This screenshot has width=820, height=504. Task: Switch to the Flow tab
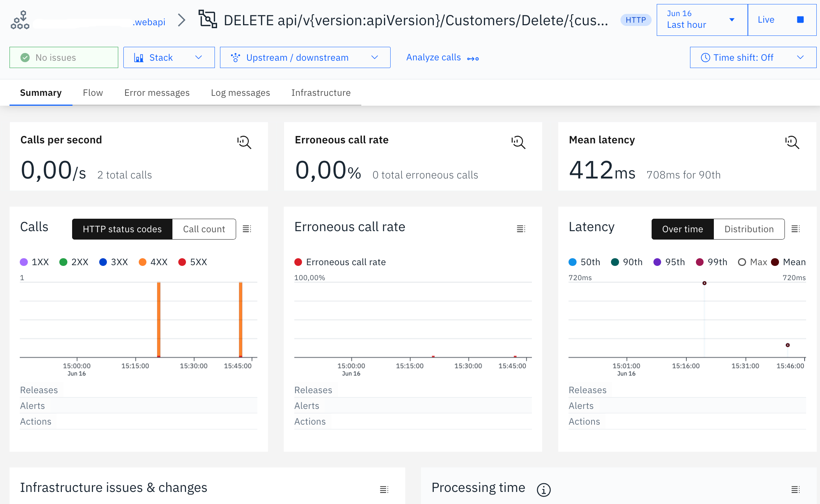(93, 93)
